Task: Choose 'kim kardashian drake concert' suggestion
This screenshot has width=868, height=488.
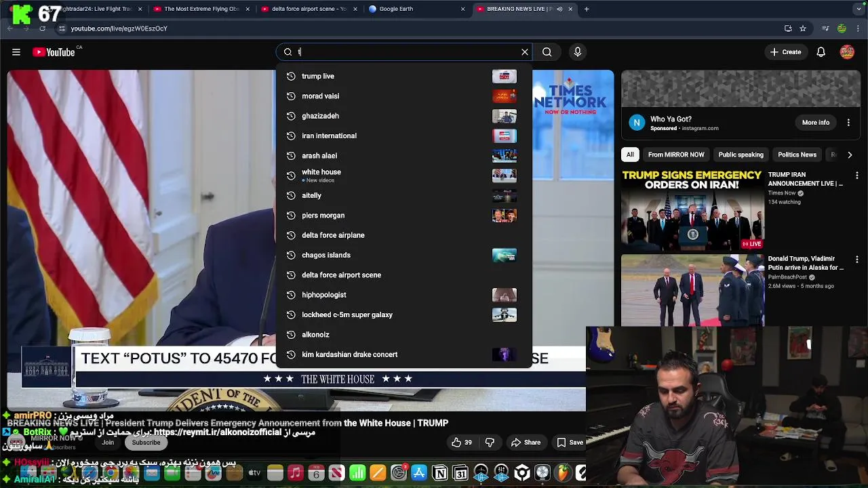Action: click(404, 354)
